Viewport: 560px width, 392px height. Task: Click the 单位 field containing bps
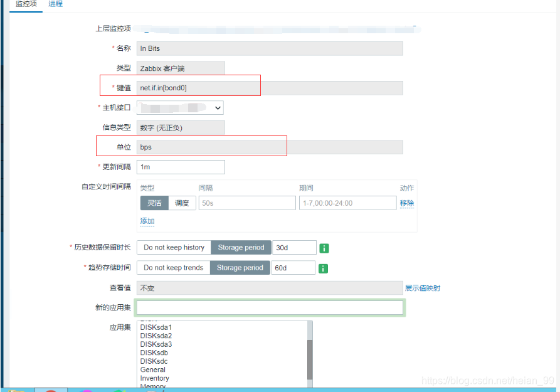click(x=270, y=147)
